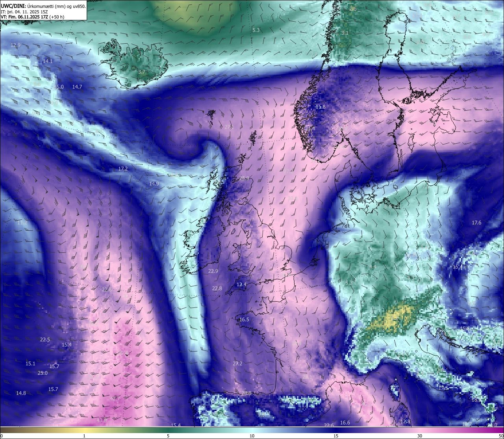Click the 22.5 value in the Atlantic
Screen dimensions: 504x439
click(45, 339)
